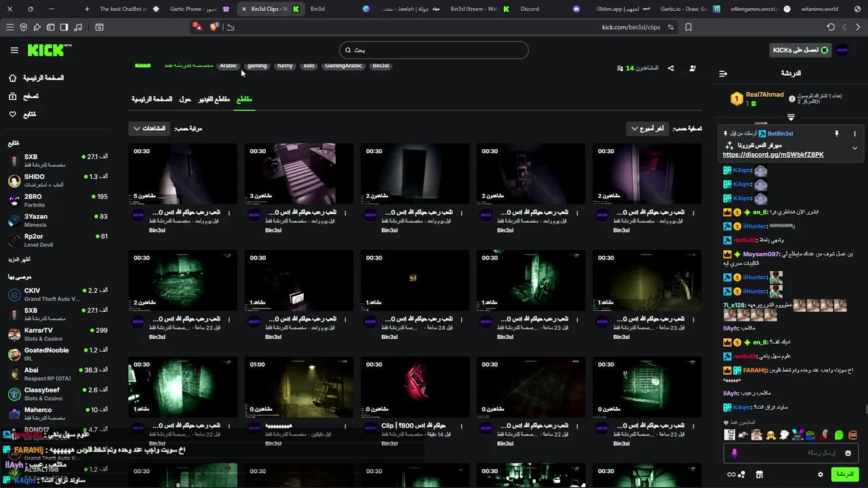Open the emoji picker in chat input
The image size is (868, 488).
pyautogui.click(x=848, y=453)
